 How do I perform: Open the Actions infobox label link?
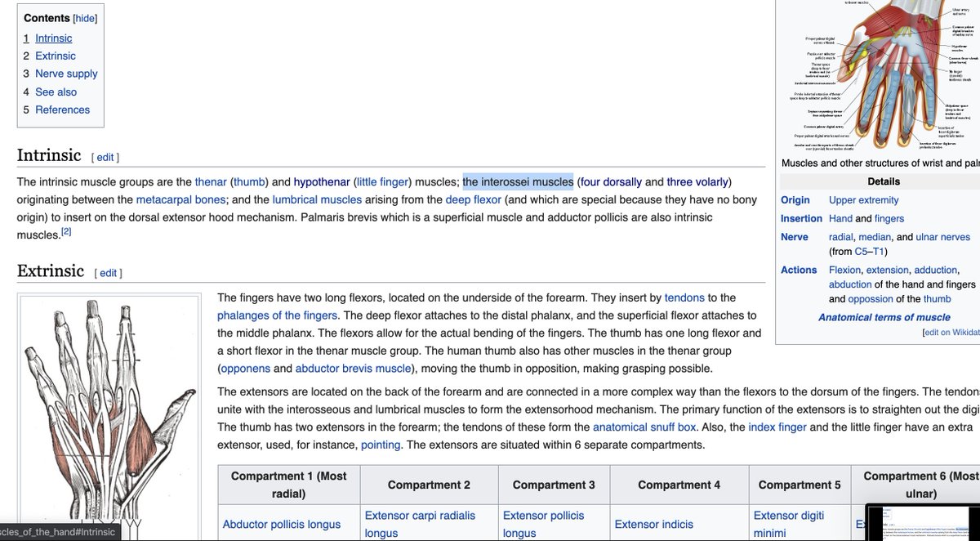[x=799, y=270]
